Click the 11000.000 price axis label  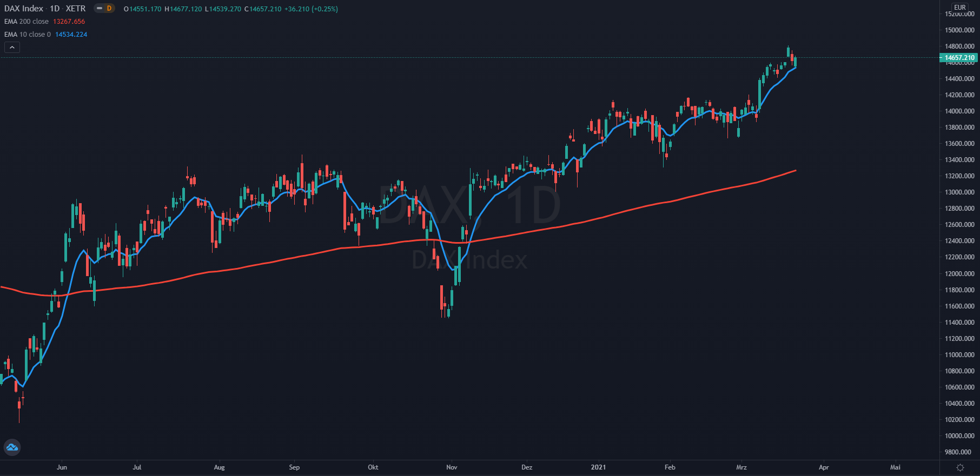coord(959,355)
